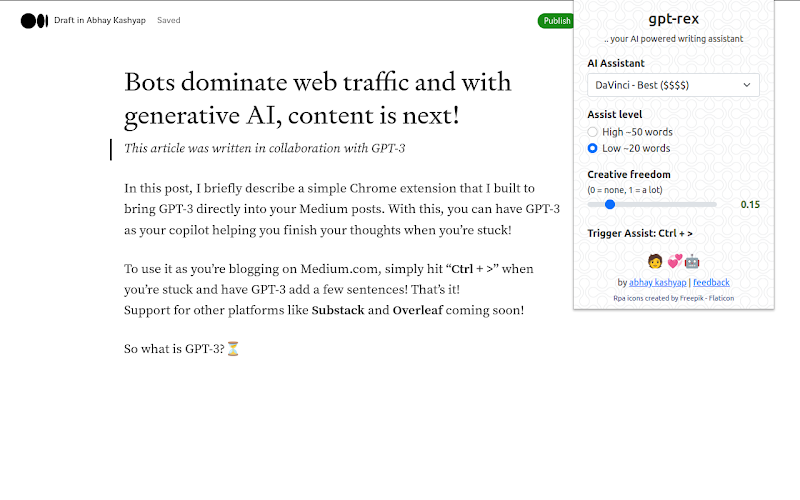Click the hourglass emoji after 'So what is GPT-3?'
The width and height of the screenshot is (800, 500).
233,349
